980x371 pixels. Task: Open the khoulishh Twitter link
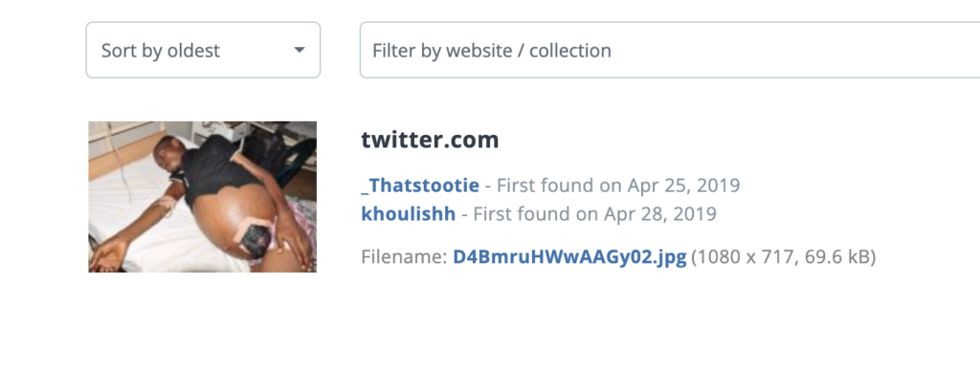[x=408, y=214]
